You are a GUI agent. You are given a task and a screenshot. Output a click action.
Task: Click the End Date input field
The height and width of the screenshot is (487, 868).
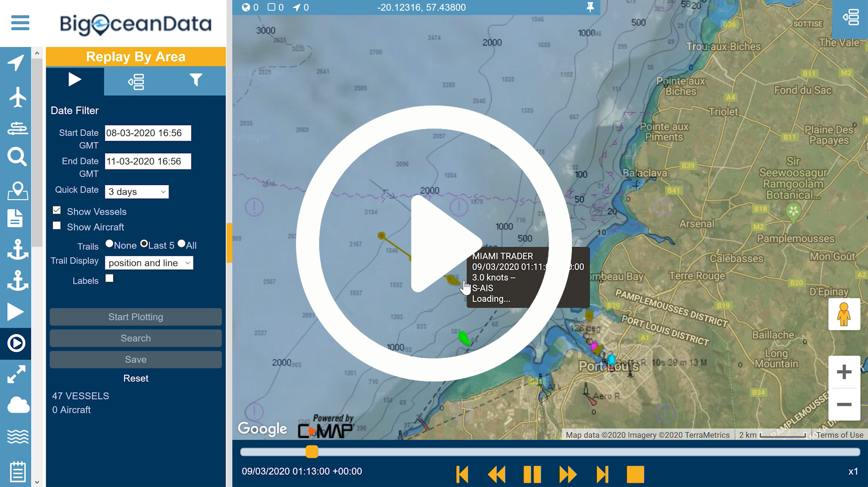pyautogui.click(x=148, y=161)
